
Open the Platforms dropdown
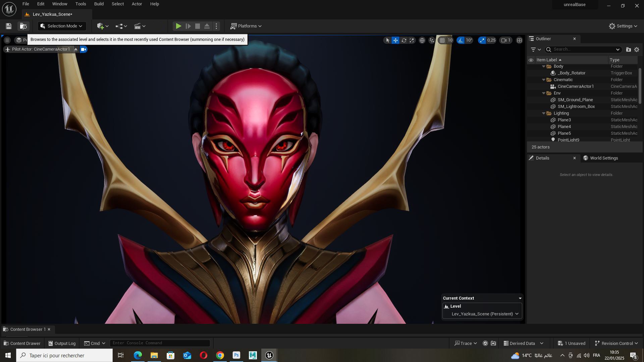pos(246,26)
